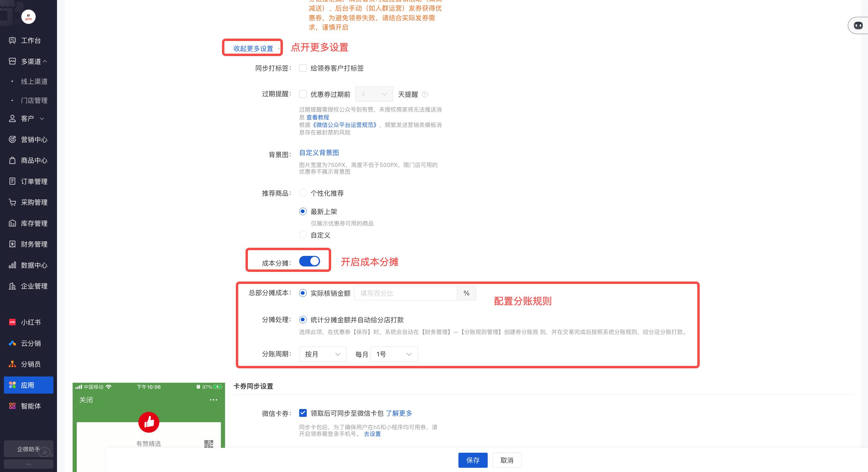Click 自定义背景图 link
Image resolution: width=868 pixels, height=472 pixels.
[x=319, y=153]
